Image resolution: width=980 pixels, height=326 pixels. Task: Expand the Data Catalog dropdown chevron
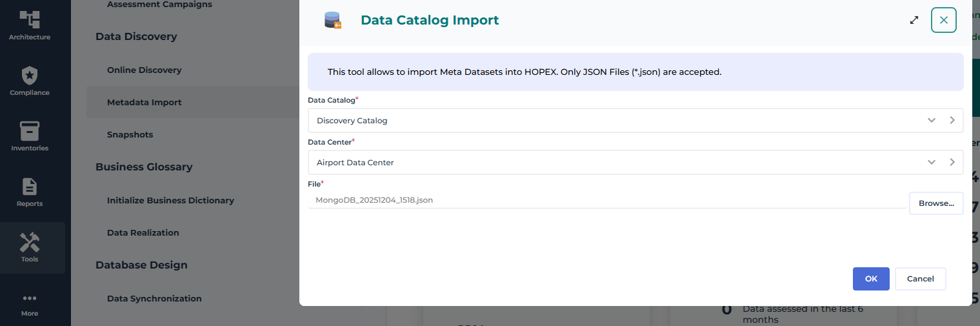tap(931, 120)
